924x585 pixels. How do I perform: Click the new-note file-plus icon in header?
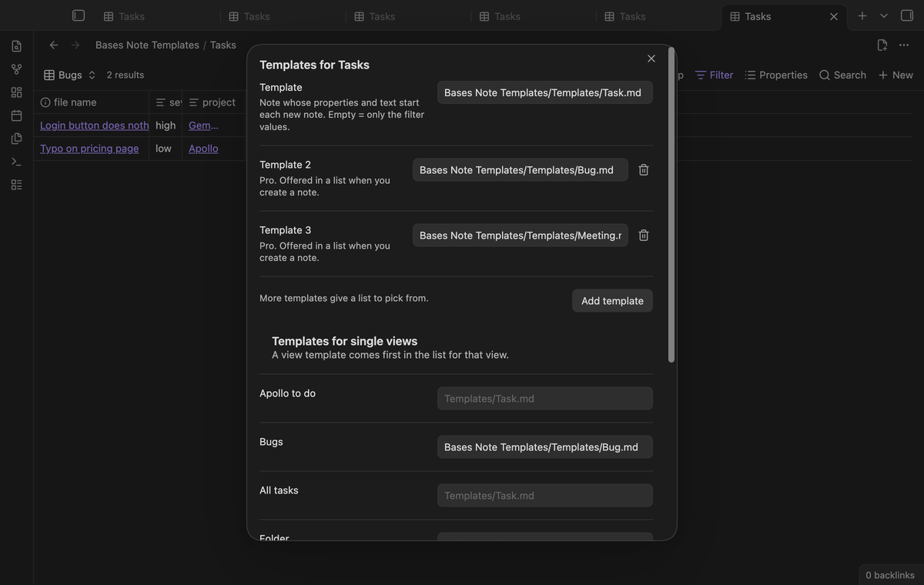[882, 45]
